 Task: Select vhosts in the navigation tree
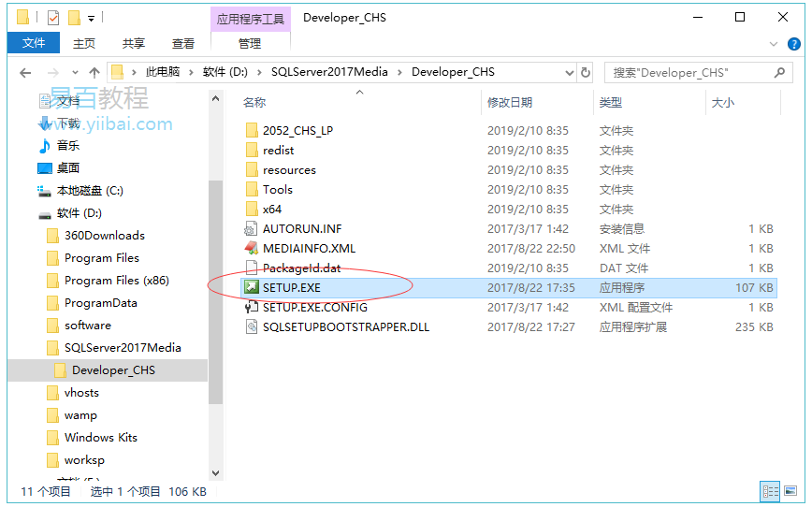pos(81,393)
